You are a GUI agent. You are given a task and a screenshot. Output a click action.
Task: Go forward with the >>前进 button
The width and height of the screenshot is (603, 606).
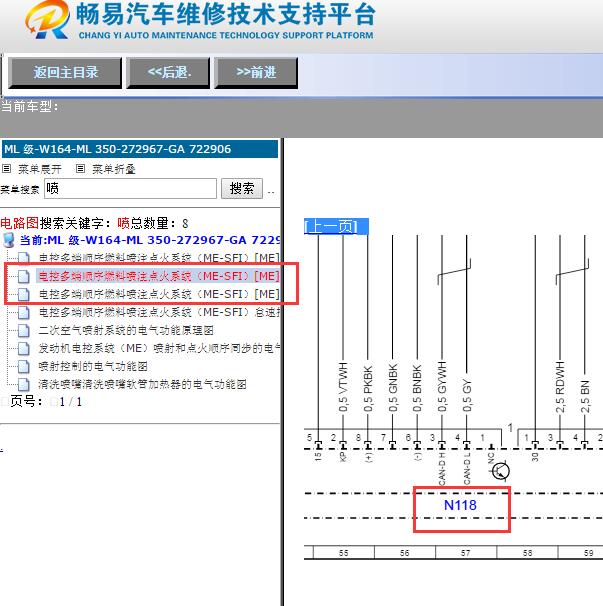coord(256,73)
